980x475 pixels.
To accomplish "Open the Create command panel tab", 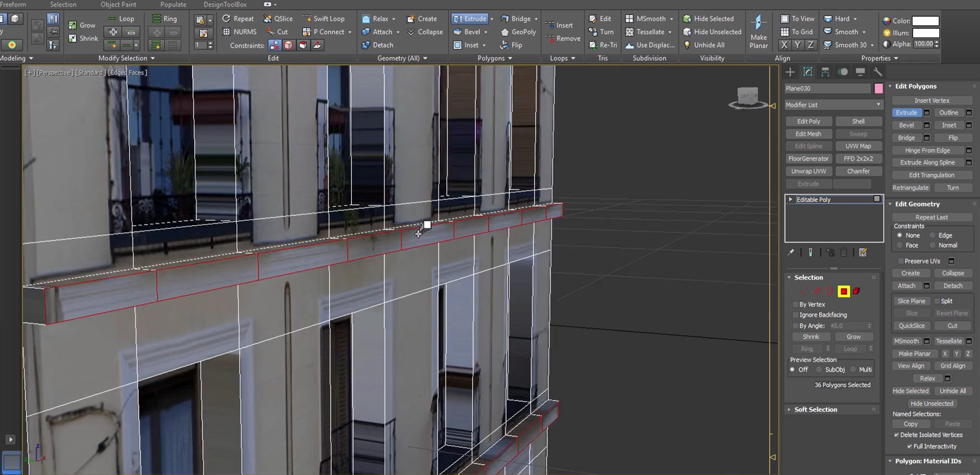I will click(790, 72).
